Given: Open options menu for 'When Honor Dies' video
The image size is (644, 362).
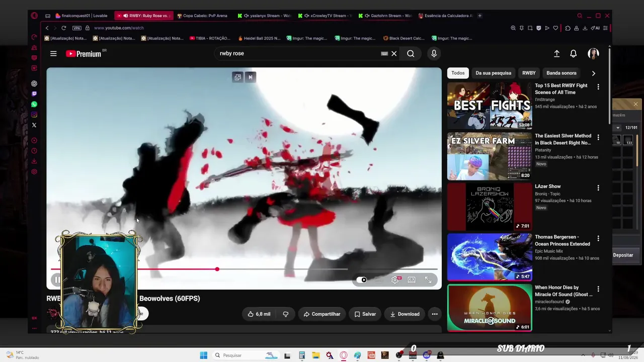Looking at the screenshot, I should tap(598, 289).
